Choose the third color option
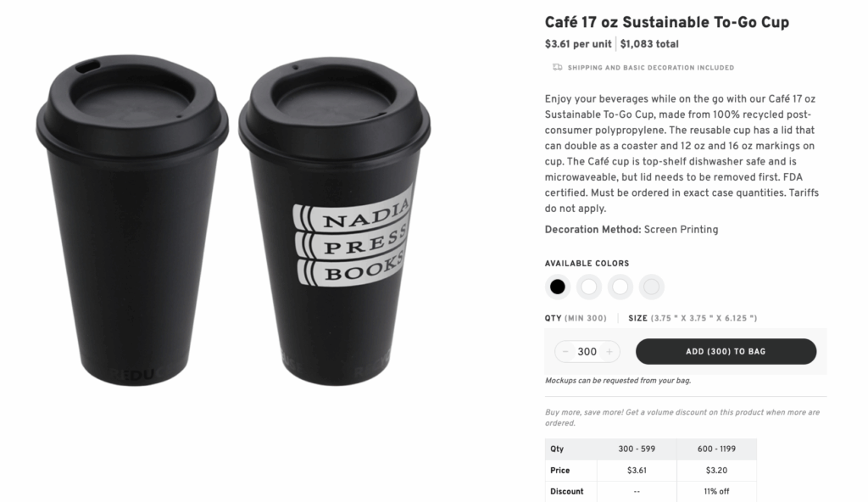 click(620, 287)
